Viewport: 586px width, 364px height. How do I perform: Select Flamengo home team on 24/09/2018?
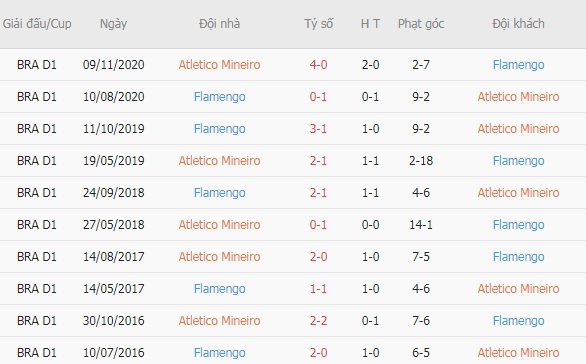[219, 193]
